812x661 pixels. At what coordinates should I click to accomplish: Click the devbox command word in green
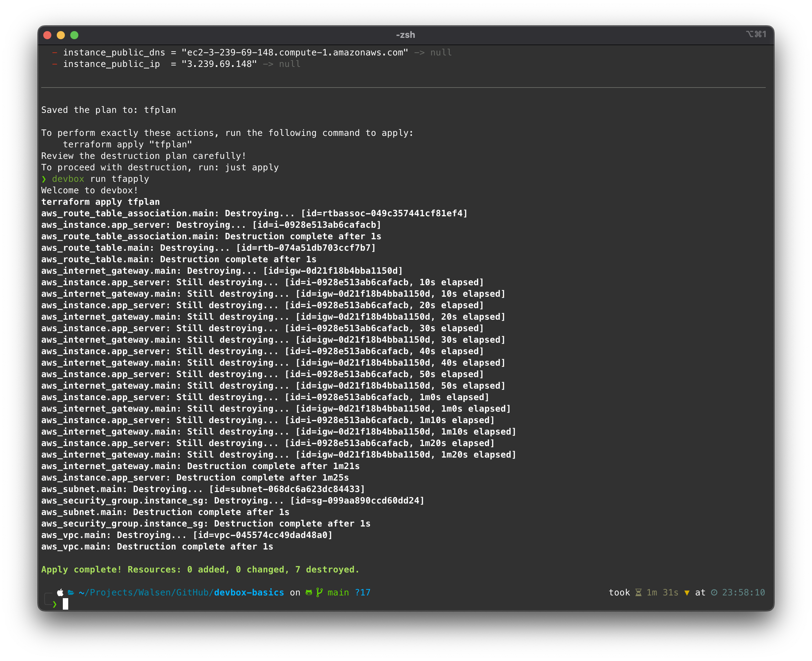(68, 179)
